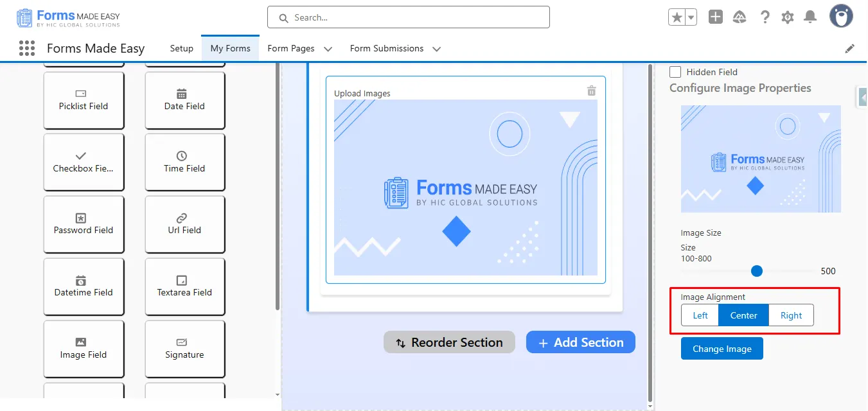The width and height of the screenshot is (868, 411).
Task: Add a Signature field tile
Action: 184,349
